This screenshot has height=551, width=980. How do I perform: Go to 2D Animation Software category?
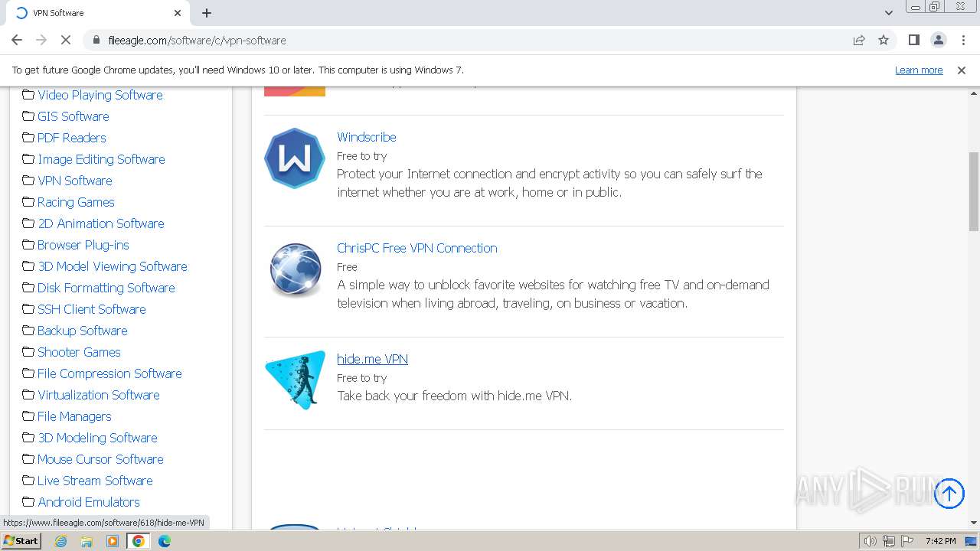[101, 223]
